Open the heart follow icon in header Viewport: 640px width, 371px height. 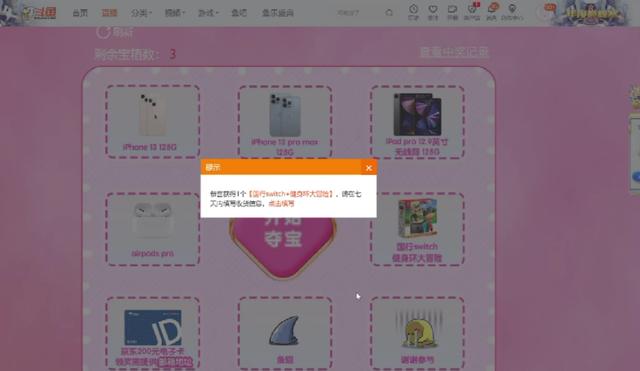pyautogui.click(x=433, y=12)
